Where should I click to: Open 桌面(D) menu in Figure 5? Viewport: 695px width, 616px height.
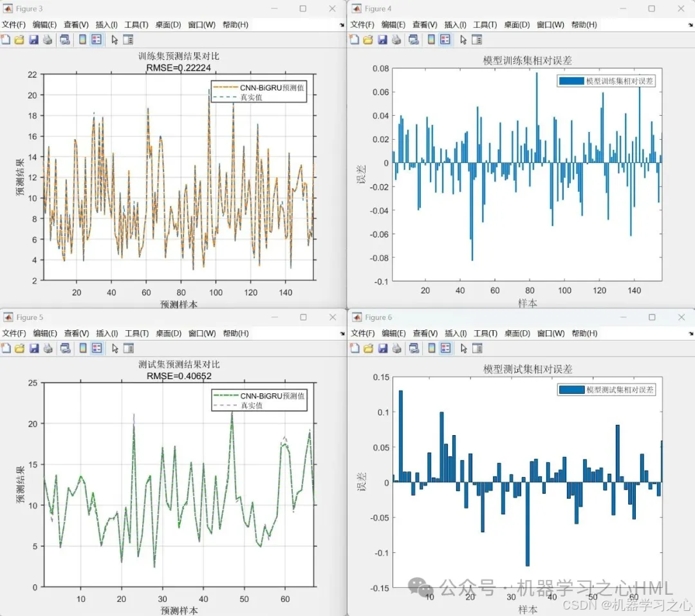(169, 333)
